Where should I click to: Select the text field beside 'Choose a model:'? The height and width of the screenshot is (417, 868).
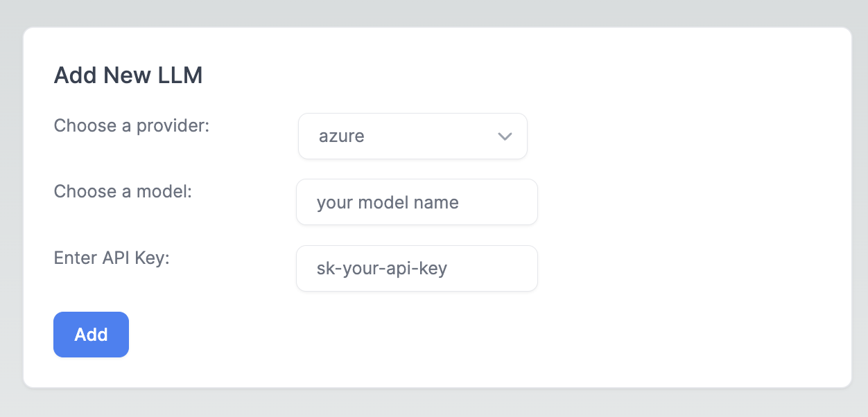point(417,202)
